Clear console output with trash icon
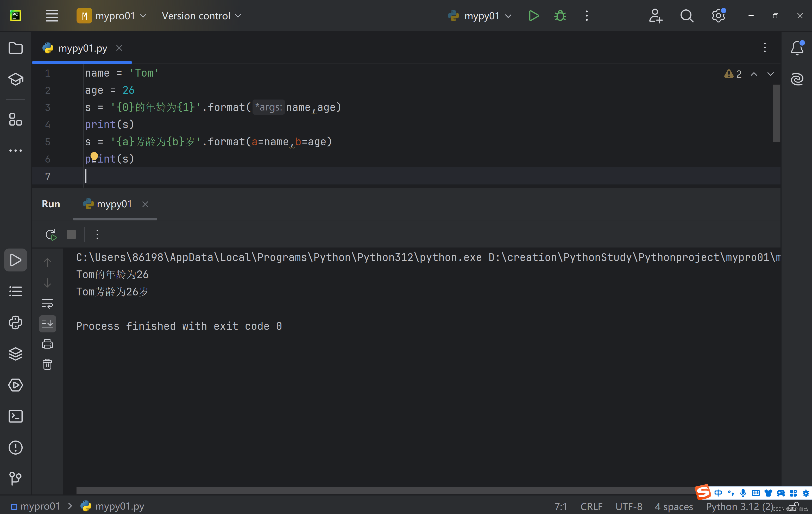The height and width of the screenshot is (514, 812). (47, 364)
